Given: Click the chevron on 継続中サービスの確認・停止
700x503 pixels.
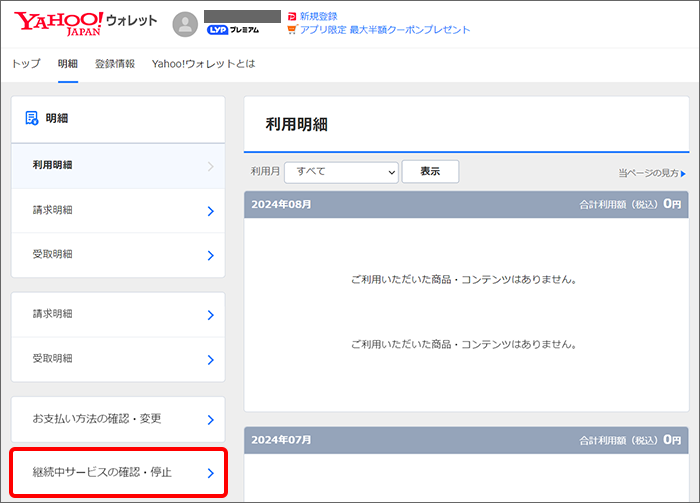Looking at the screenshot, I should coord(211,474).
